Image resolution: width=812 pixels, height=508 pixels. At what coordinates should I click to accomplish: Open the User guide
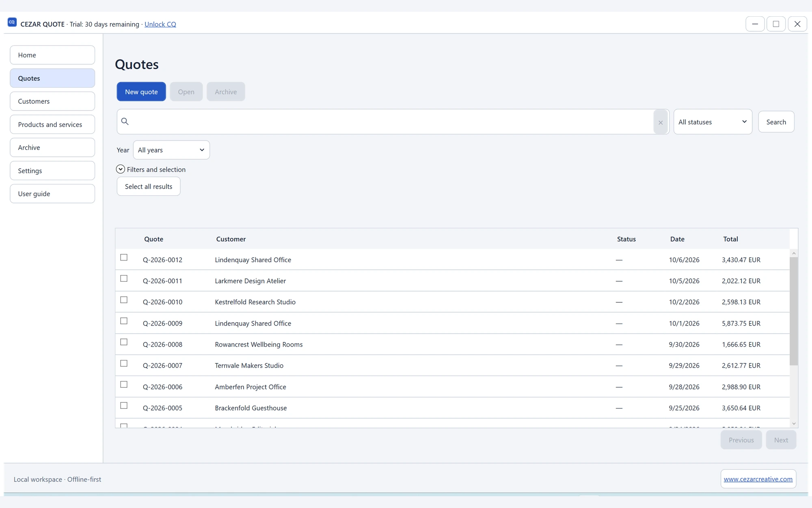click(52, 194)
